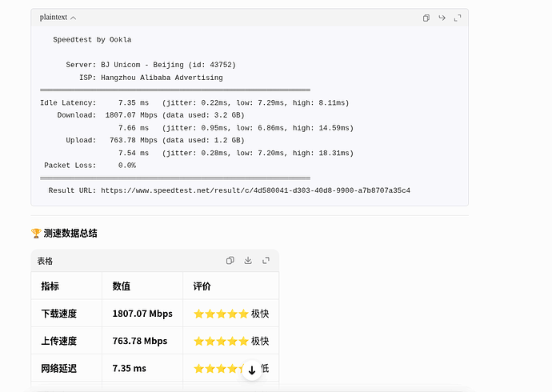552x392 pixels.
Task: Click the 'Upload: 763.78 Mbps' line
Action: (155, 140)
